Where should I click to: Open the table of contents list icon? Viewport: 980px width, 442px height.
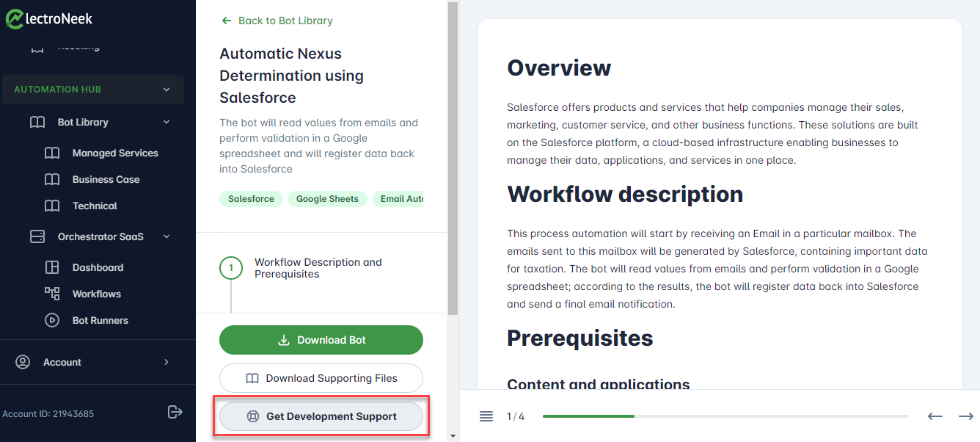point(486,416)
